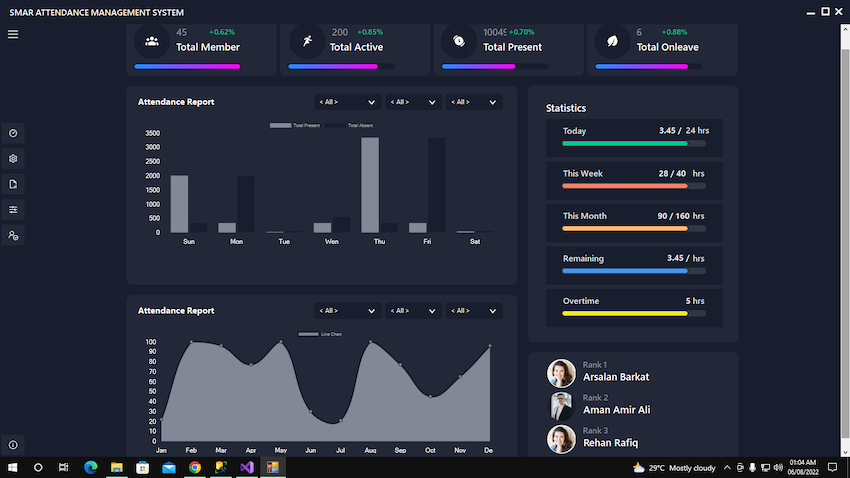Launch Microsoft Edge from taskbar
The width and height of the screenshot is (850, 478).
(x=91, y=467)
